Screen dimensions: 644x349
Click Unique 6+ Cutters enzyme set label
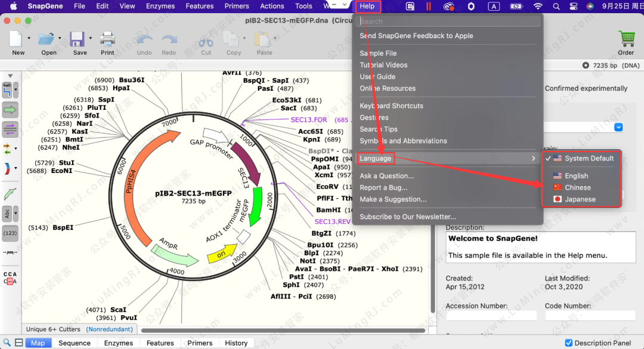point(53,329)
